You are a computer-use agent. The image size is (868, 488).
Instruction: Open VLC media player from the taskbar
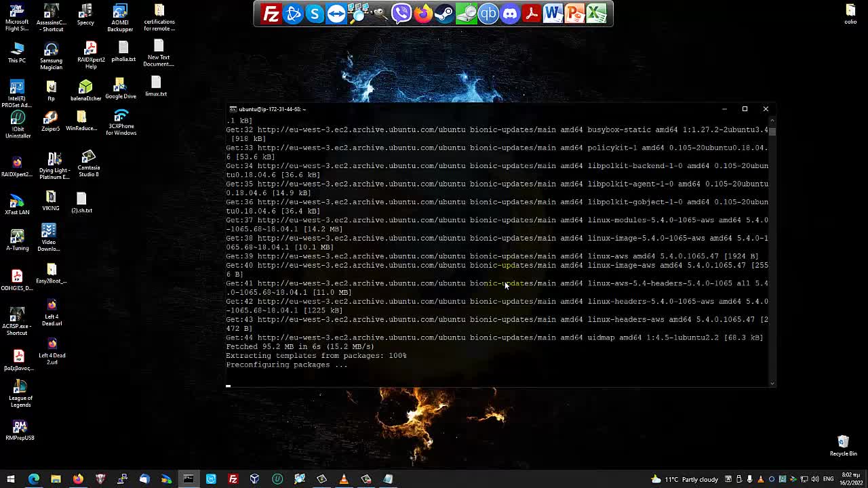coord(344,479)
